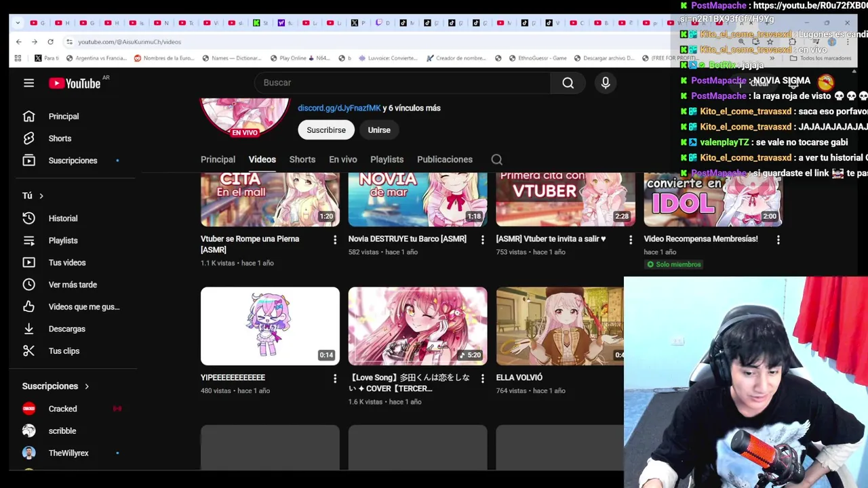Click the channel's EN VIVO avatar

[x=245, y=117]
